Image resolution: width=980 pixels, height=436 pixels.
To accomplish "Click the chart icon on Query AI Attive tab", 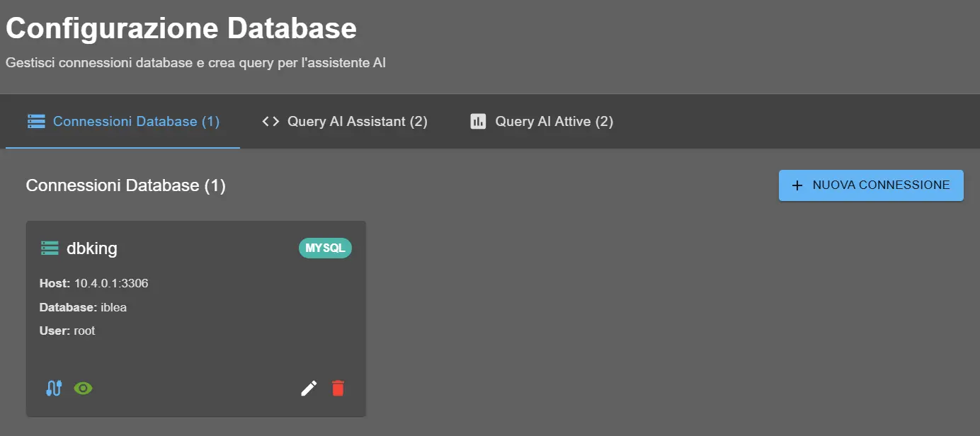I will click(477, 121).
